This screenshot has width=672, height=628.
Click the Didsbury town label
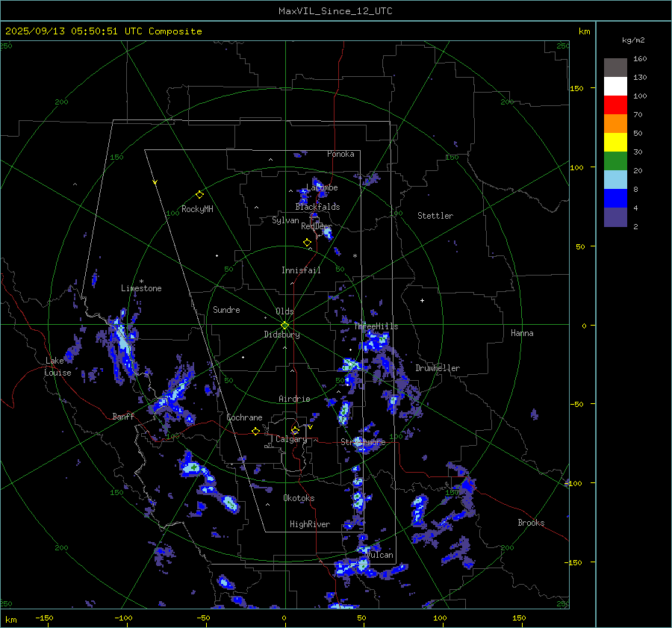281,335
